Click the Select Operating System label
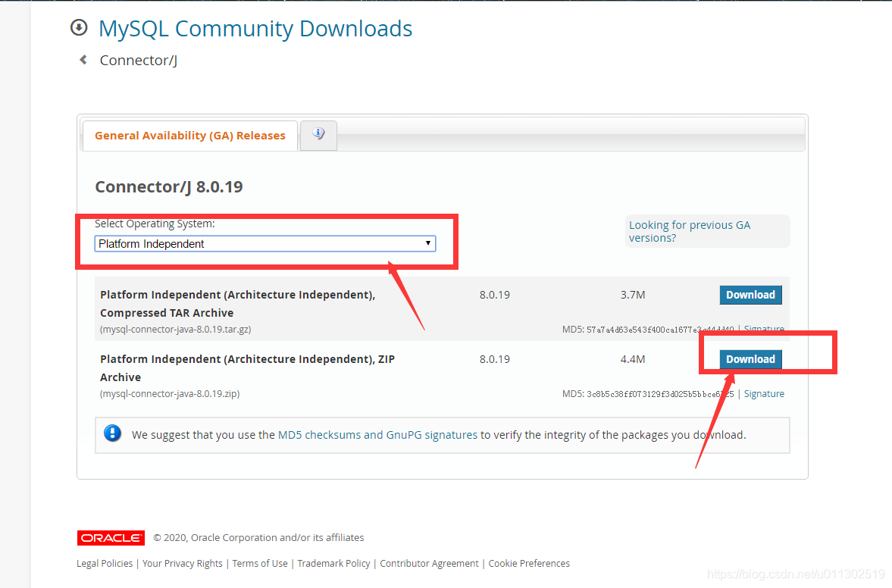Image resolution: width=892 pixels, height=588 pixels. [x=155, y=224]
